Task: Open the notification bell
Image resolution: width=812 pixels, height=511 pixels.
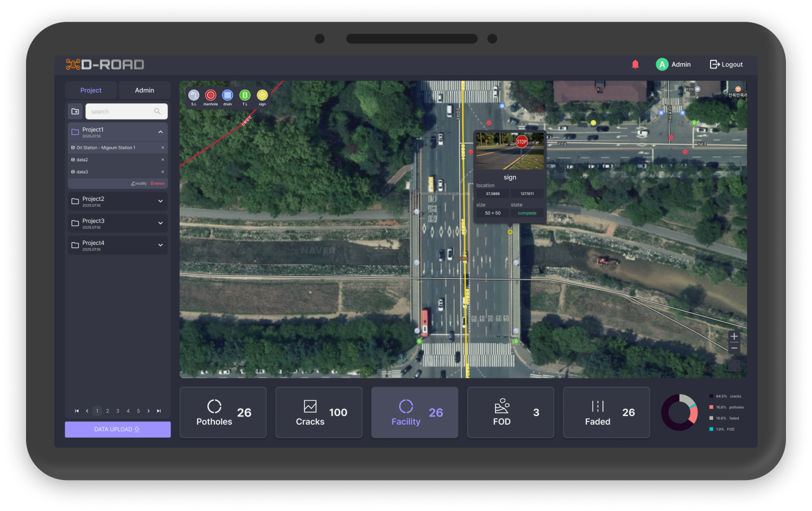Action: (635, 65)
